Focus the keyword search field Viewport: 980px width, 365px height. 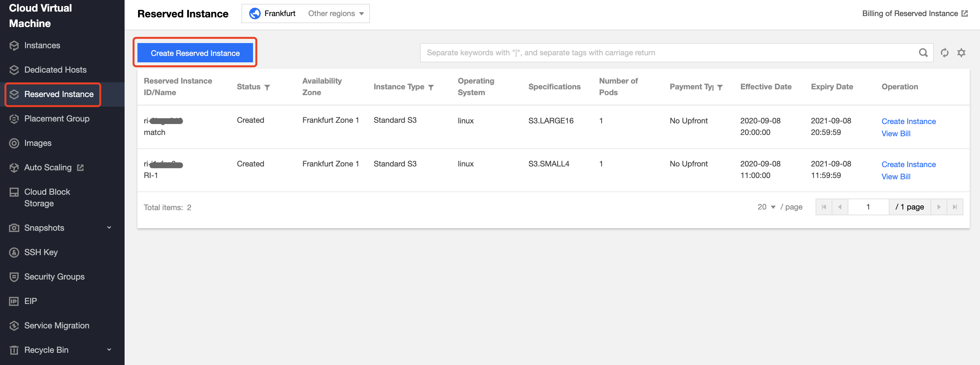click(x=666, y=53)
